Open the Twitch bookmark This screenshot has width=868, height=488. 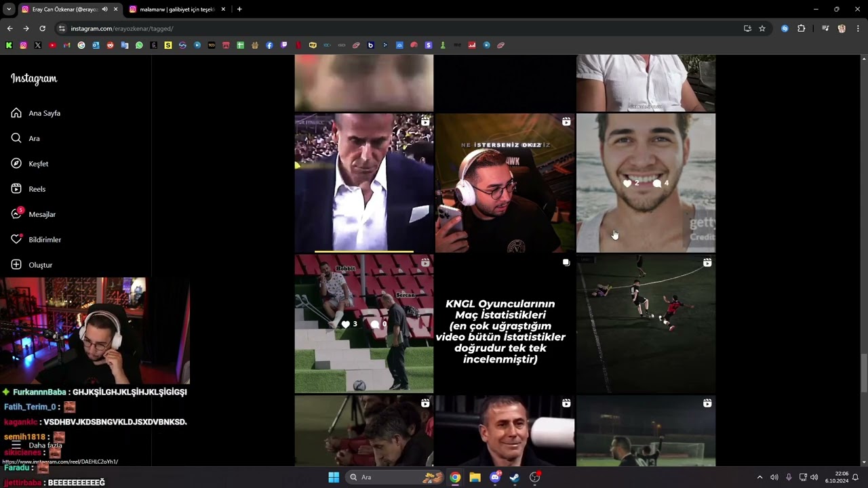pos(283,45)
